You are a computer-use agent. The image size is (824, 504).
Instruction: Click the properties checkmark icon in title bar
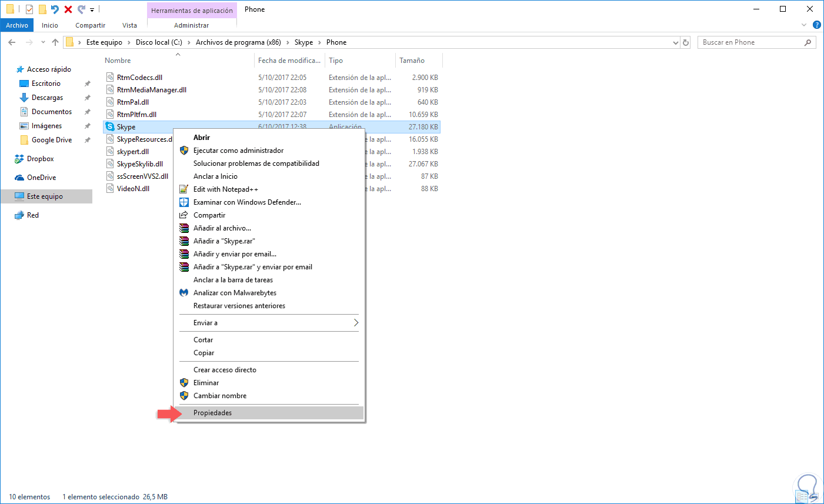[x=29, y=9]
